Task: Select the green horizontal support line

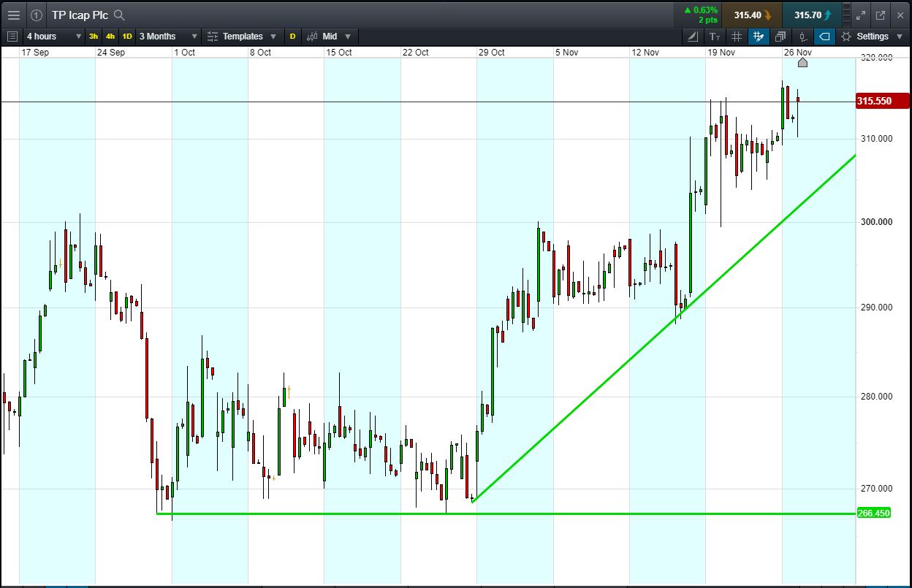Action: (505, 513)
